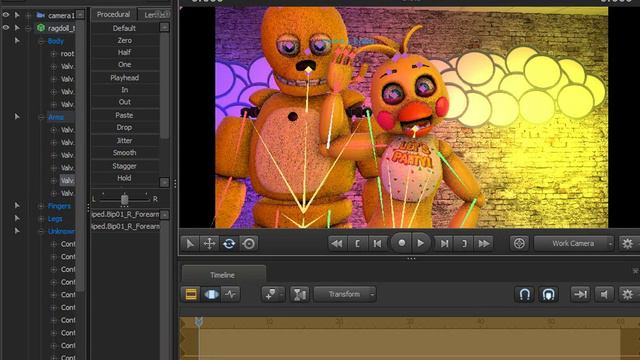Collapse the ragdoll tree node

(28, 28)
